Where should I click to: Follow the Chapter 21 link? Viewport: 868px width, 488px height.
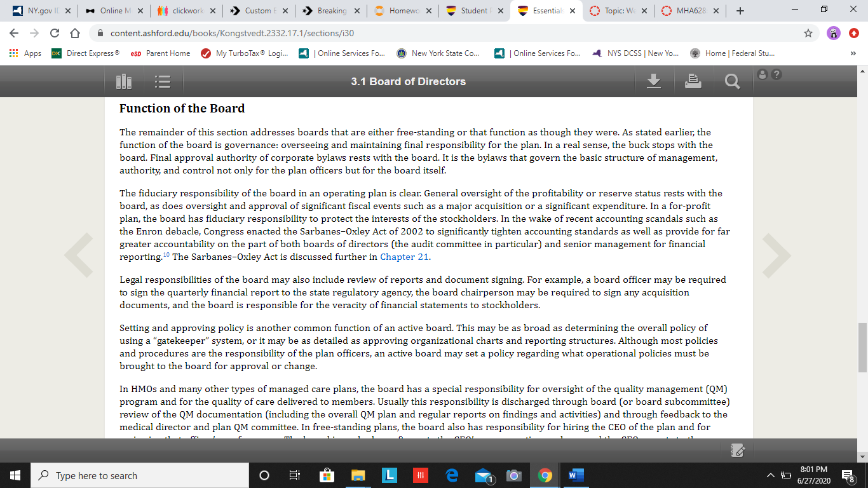(404, 257)
